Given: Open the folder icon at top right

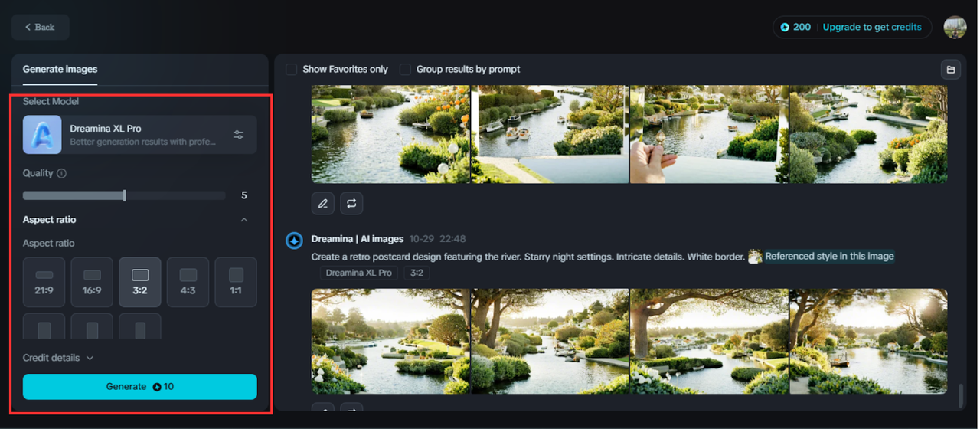Looking at the screenshot, I should [950, 70].
